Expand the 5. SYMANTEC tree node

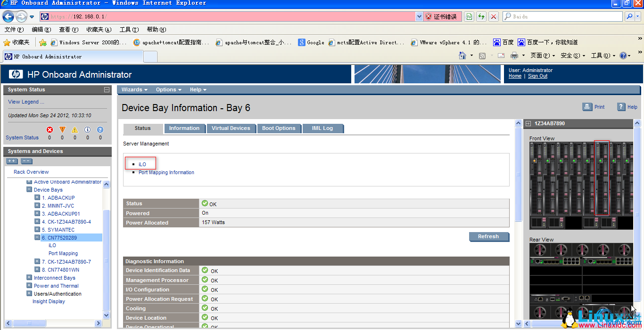(x=37, y=230)
